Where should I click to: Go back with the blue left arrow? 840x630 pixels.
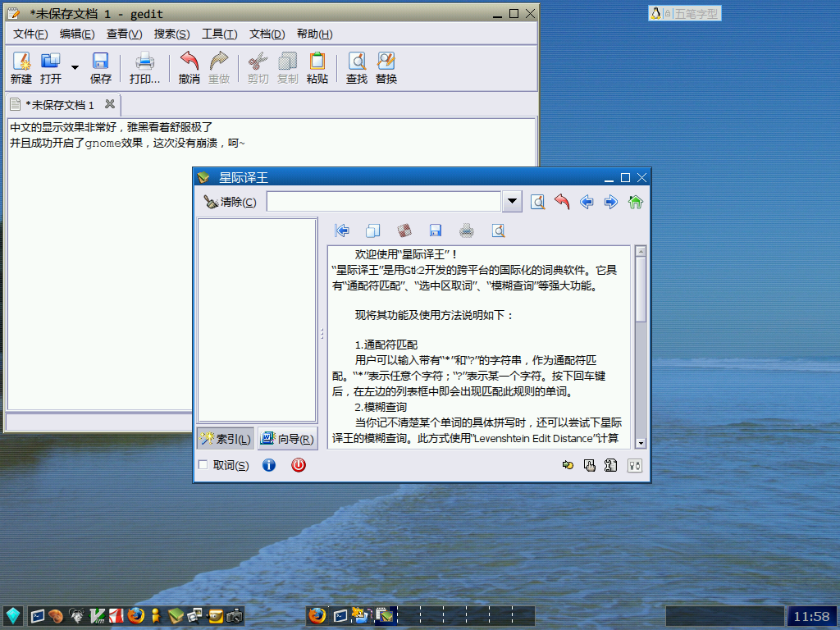point(587,202)
